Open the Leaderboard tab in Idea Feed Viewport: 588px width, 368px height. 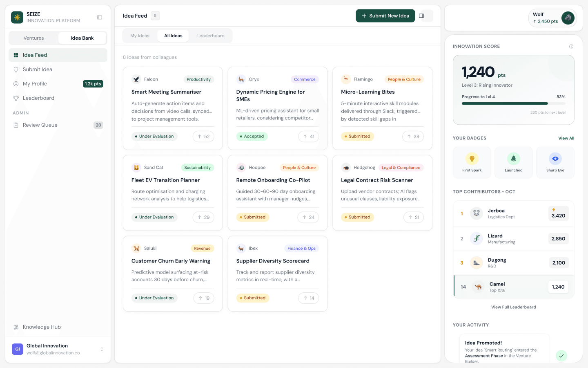(x=211, y=36)
